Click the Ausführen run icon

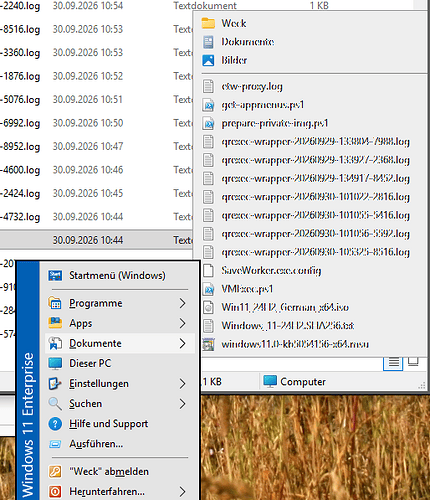click(x=55, y=444)
